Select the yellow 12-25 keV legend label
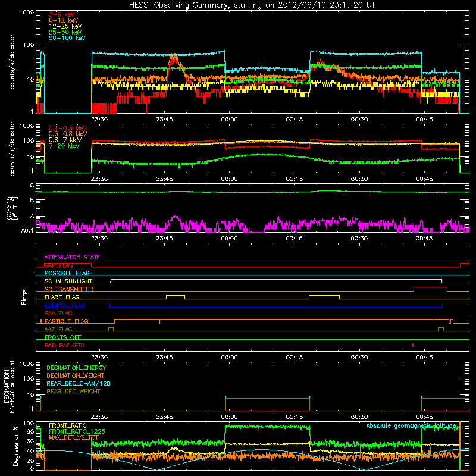476x476 pixels. point(65,26)
